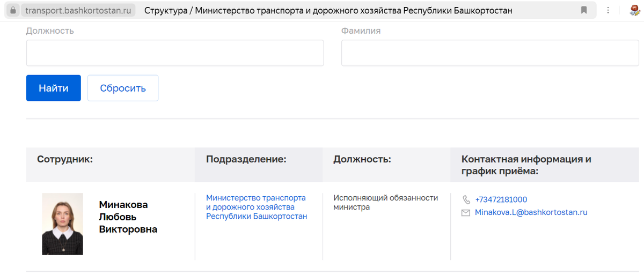Click the text Исполняющий обязанности министра
644x275 pixels.
[x=386, y=202]
